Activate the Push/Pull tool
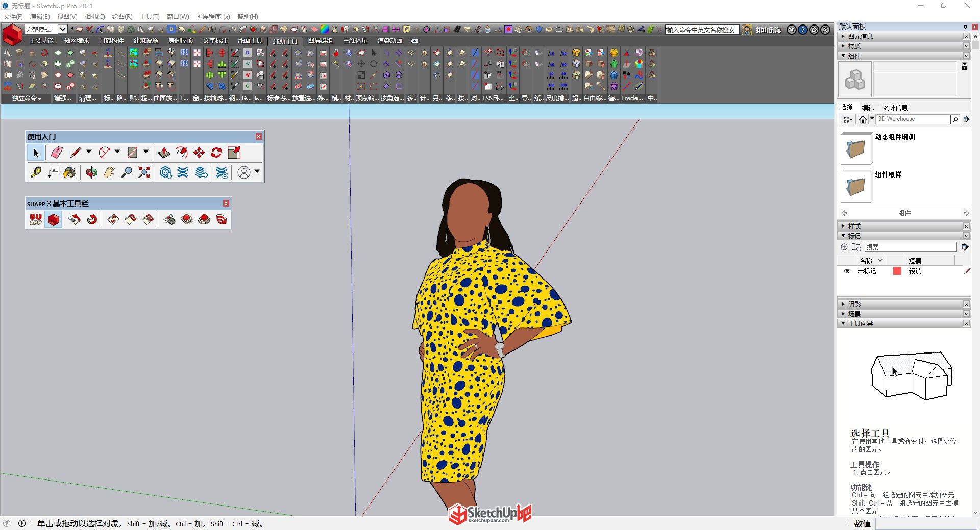The image size is (980, 530). coord(164,153)
